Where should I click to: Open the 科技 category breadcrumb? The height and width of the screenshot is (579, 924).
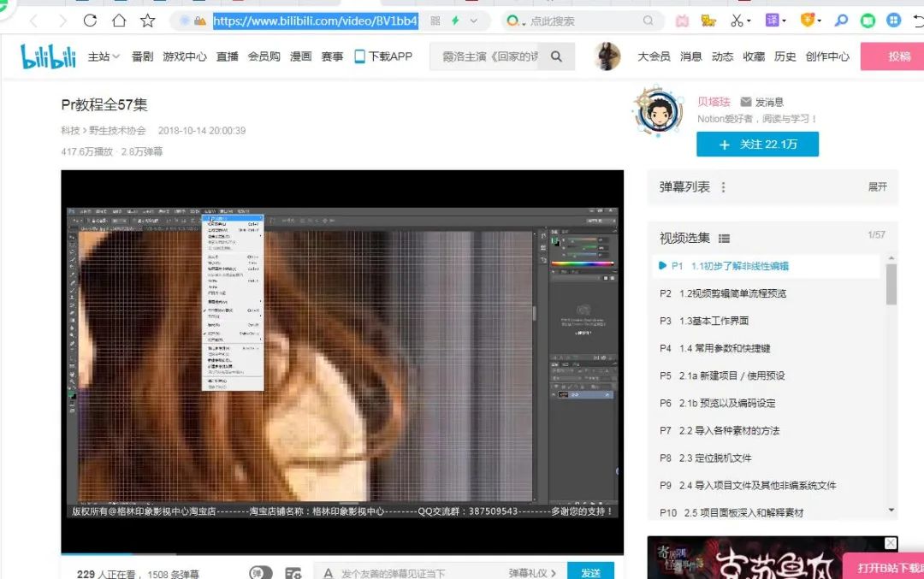click(70, 131)
